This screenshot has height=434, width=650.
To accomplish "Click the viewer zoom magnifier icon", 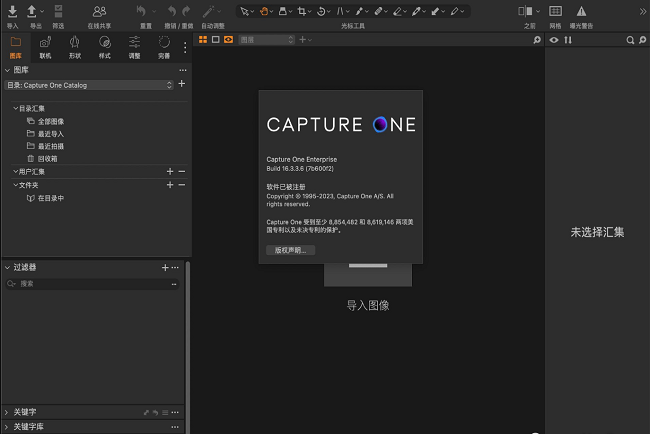I will click(x=537, y=40).
